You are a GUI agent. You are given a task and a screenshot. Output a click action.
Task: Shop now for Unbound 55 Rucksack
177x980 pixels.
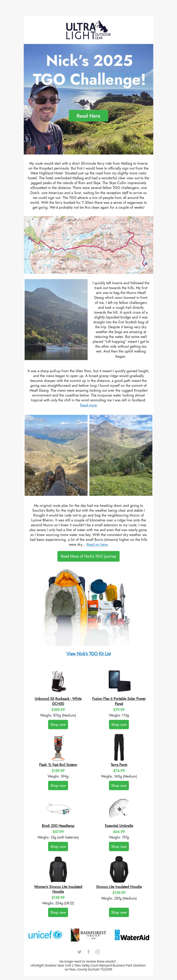tap(58, 725)
